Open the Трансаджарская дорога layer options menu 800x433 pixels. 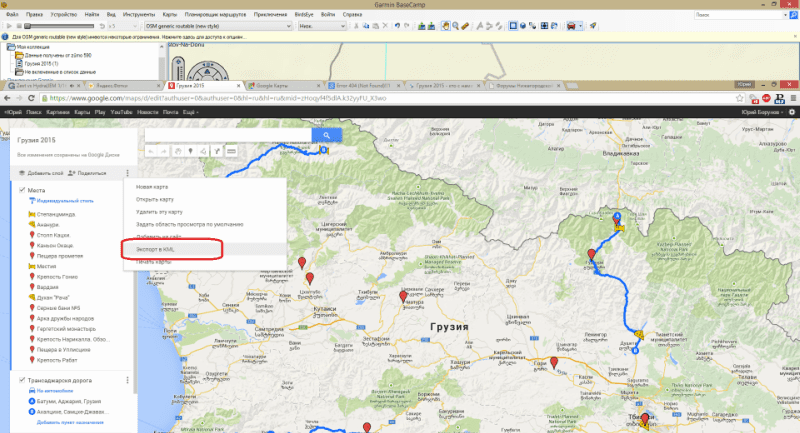(128, 380)
